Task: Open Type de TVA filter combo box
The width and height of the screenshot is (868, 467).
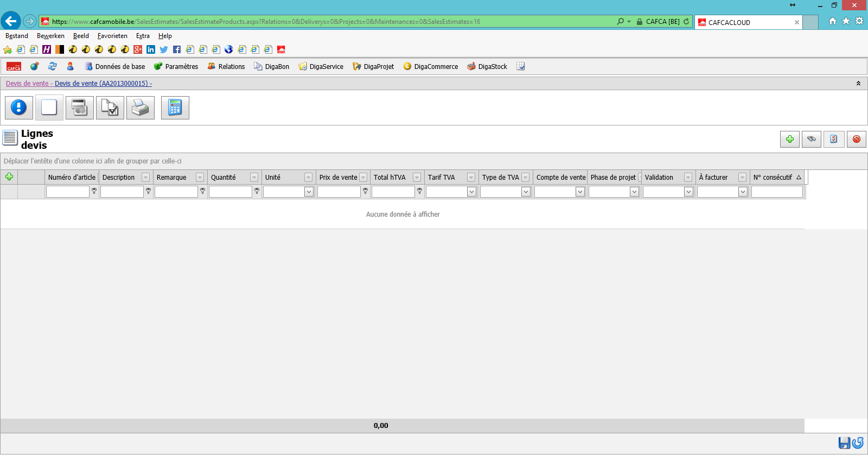Action: [x=506, y=192]
